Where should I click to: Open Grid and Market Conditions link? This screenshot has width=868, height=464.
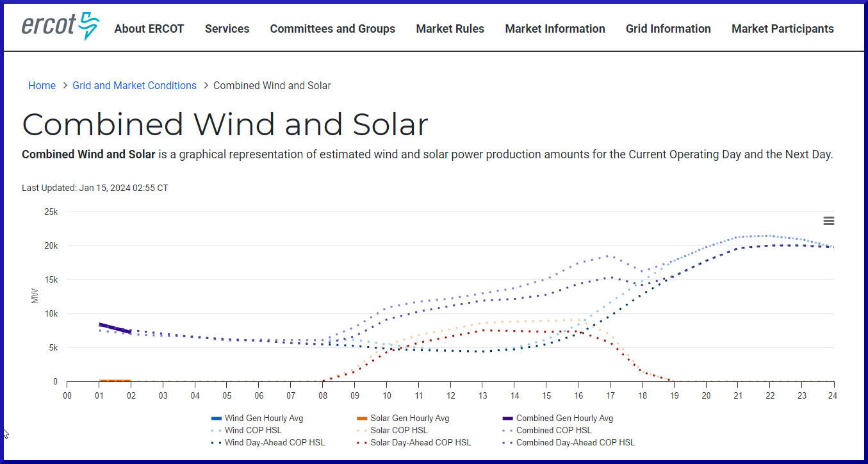(135, 86)
